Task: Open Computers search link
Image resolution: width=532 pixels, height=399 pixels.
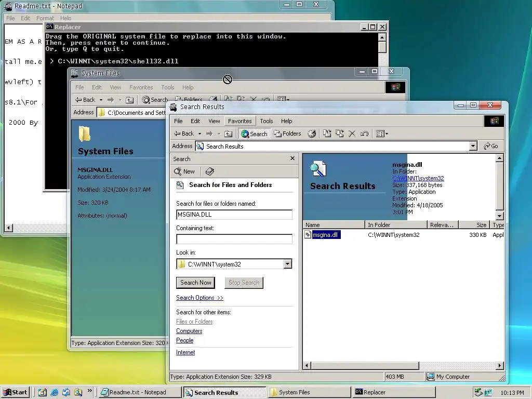Action: click(x=189, y=331)
